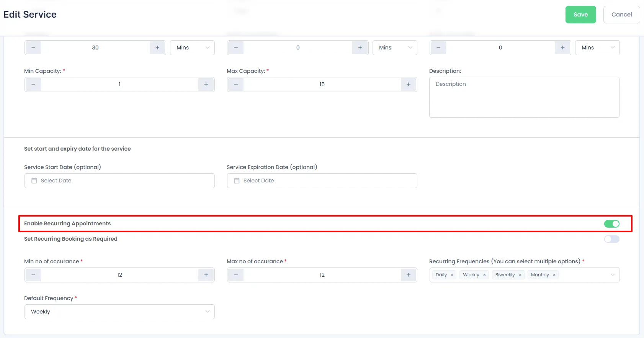Click the 'Set start and expiry date' heading
The height and width of the screenshot is (338, 644).
[x=77, y=149]
